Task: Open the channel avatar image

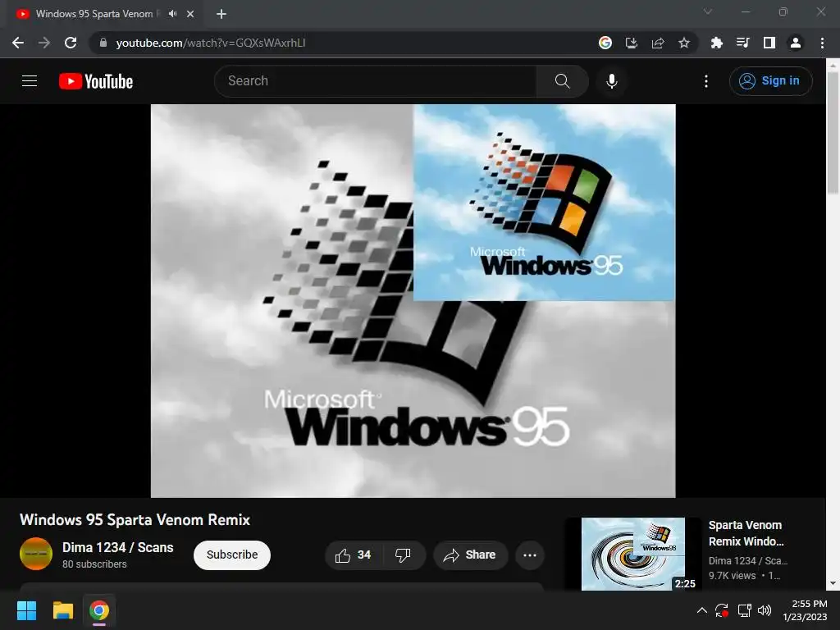Action: coord(36,554)
